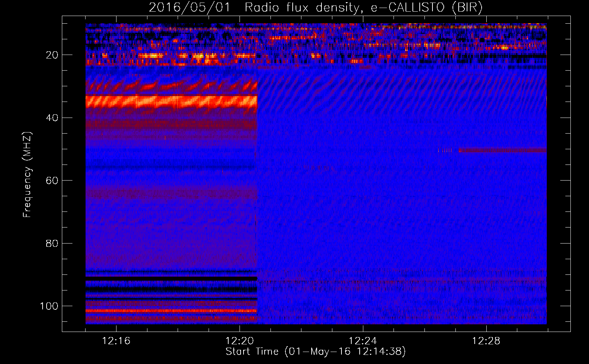Click the 12:20 time tick label
The image size is (589, 364).
point(240,341)
